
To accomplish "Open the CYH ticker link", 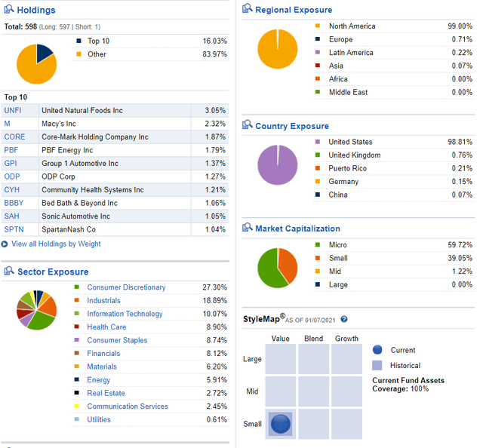I will coord(12,189).
